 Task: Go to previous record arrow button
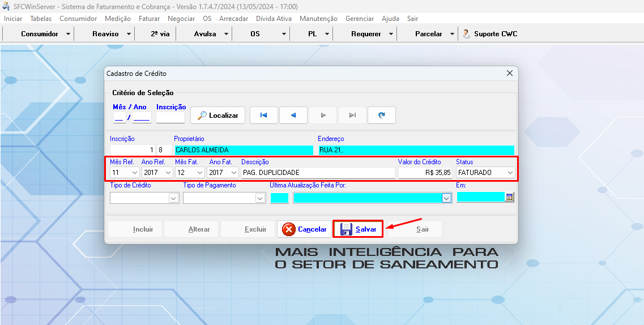[x=293, y=116]
